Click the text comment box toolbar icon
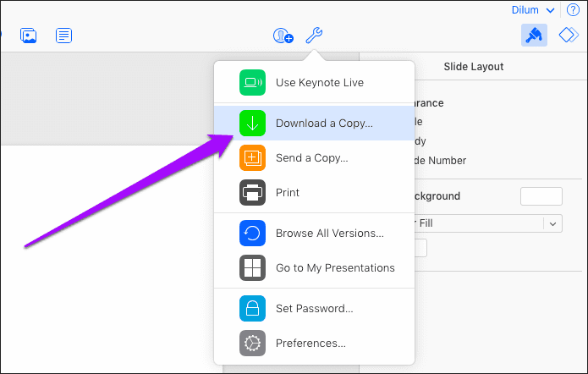The image size is (588, 374). click(63, 36)
